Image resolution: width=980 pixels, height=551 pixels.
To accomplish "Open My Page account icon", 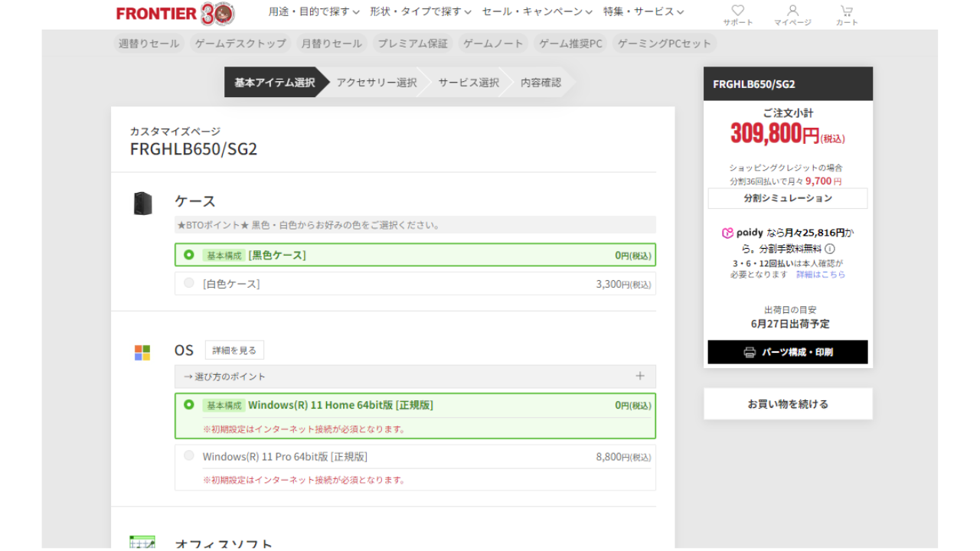I will click(792, 11).
